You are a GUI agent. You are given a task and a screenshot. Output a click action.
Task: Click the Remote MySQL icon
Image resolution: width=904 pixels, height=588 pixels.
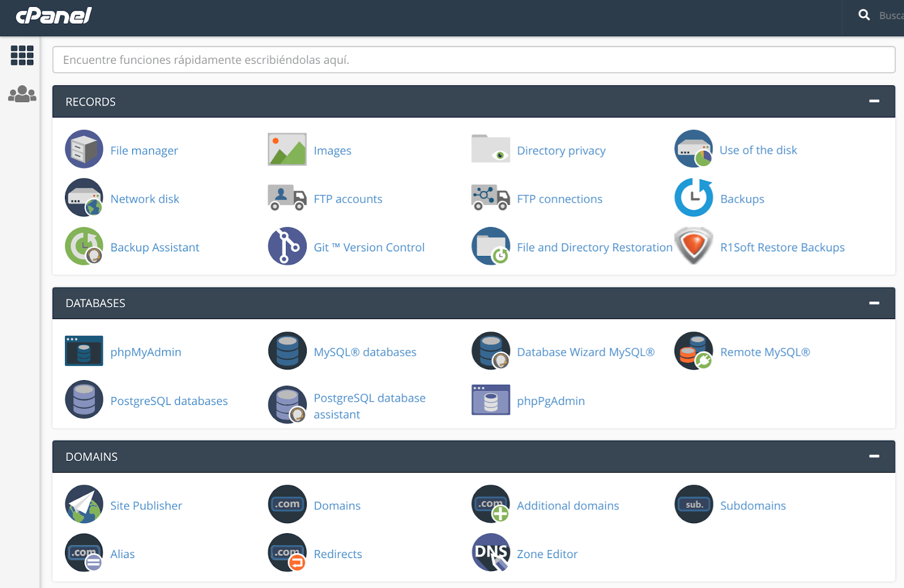[694, 351]
